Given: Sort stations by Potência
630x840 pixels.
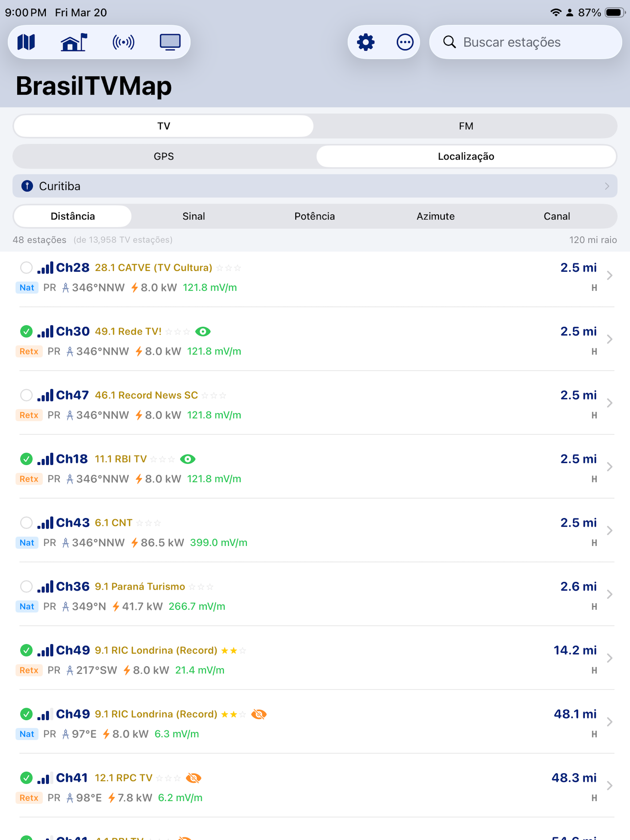Looking at the screenshot, I should tap(315, 216).
